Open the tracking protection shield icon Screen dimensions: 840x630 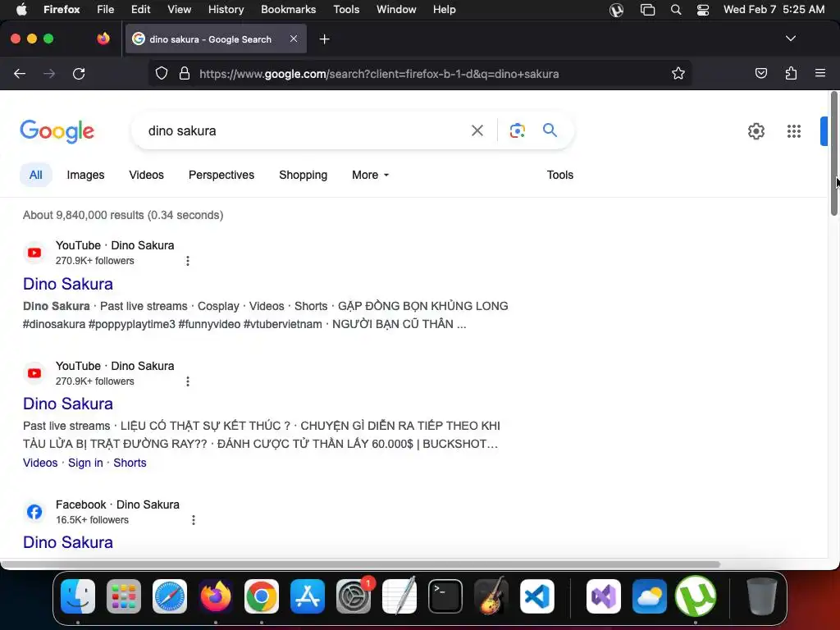pos(162,74)
